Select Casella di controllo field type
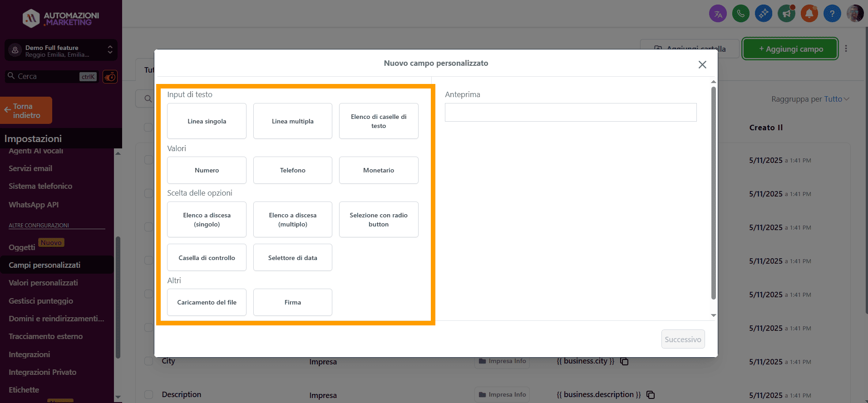Image resolution: width=868 pixels, height=403 pixels. (x=207, y=258)
